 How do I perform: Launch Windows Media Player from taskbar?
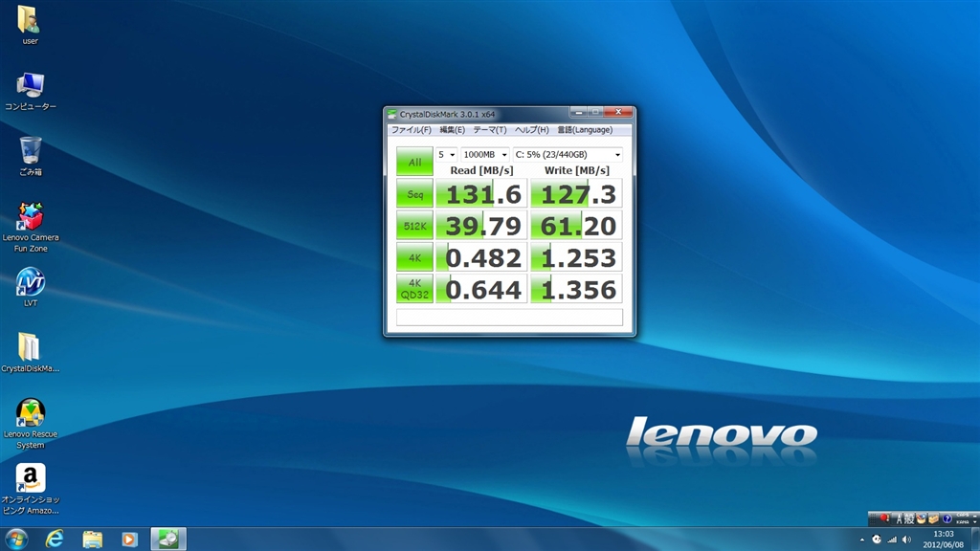point(129,539)
